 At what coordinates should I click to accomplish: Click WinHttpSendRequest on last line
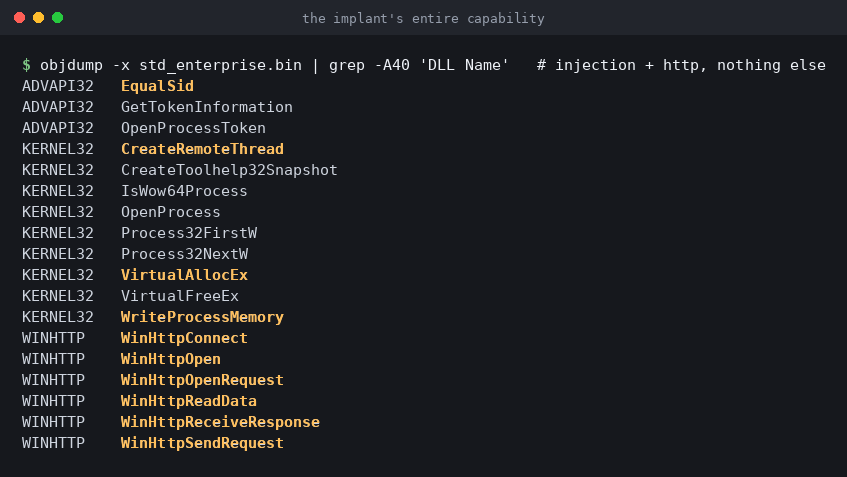click(x=203, y=443)
